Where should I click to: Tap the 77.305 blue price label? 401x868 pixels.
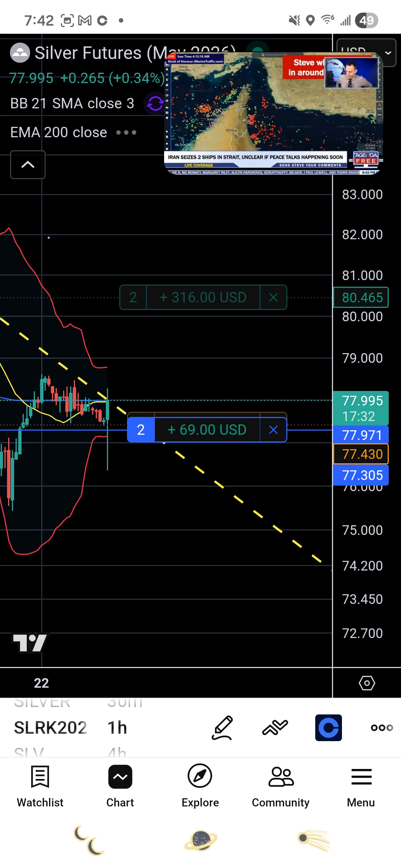361,475
